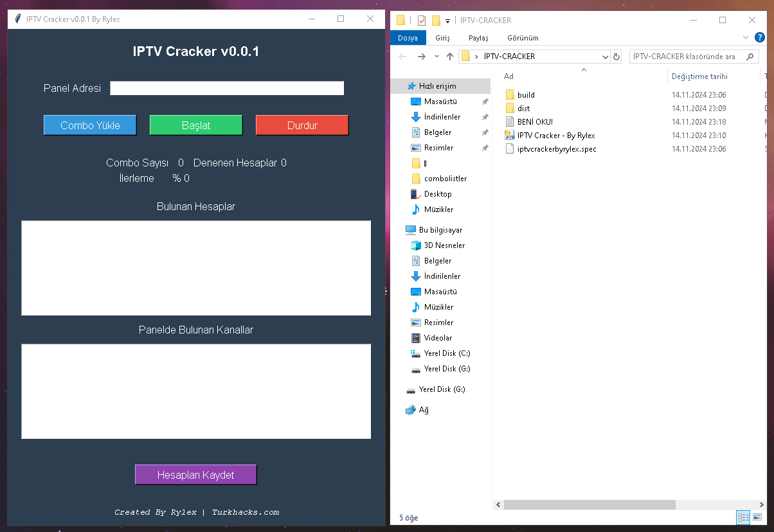Go forward in Explorer navigation
The image size is (774, 532).
tap(421, 57)
